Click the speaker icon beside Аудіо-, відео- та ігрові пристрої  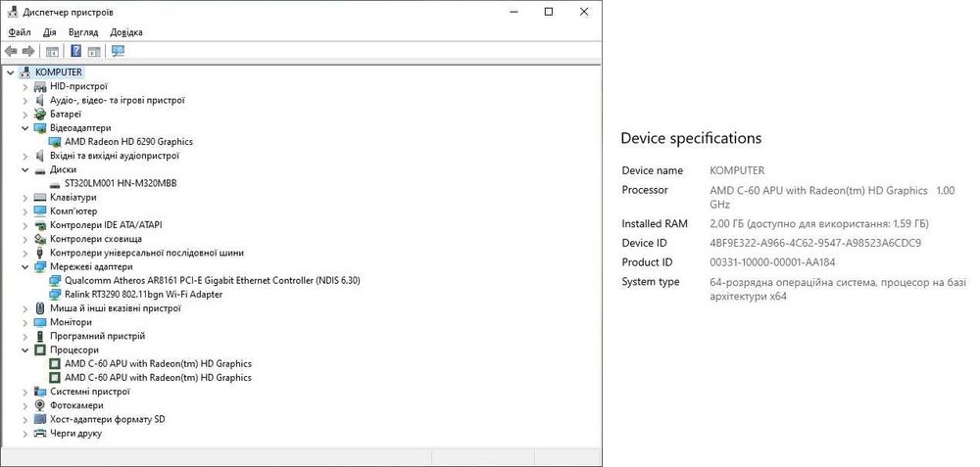40,101
